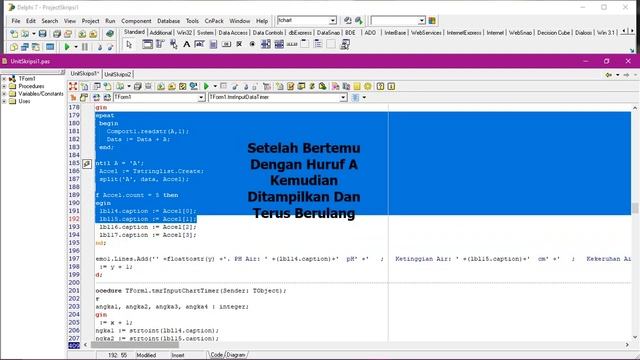Click the navigate back arrow in editor
This screenshot has width=640, height=360.
coord(609,75)
